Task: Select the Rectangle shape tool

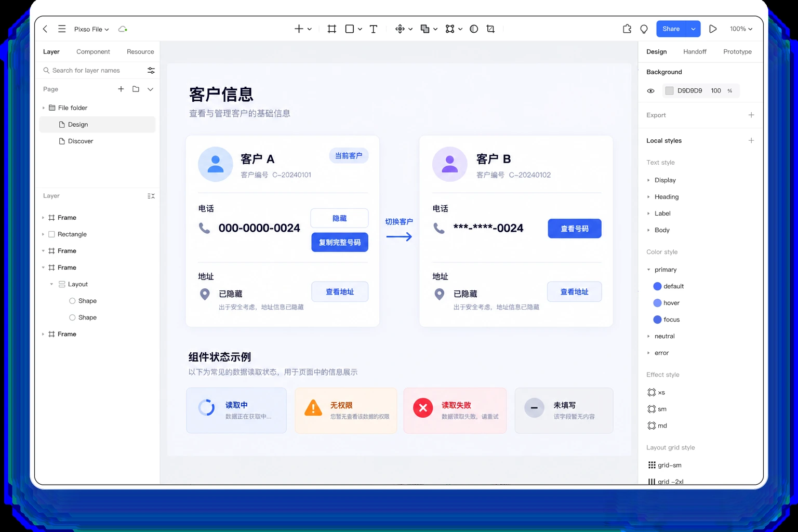Action: pyautogui.click(x=350, y=29)
